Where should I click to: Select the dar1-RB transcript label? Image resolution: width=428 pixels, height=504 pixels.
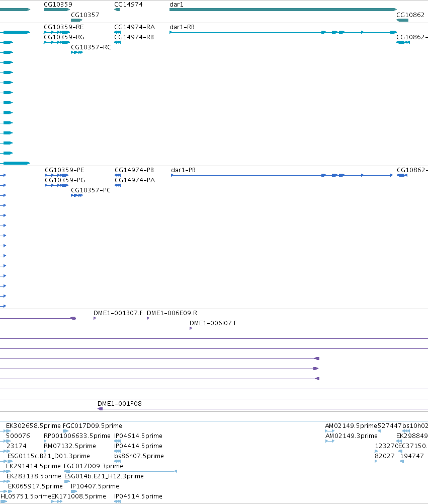pos(182,27)
